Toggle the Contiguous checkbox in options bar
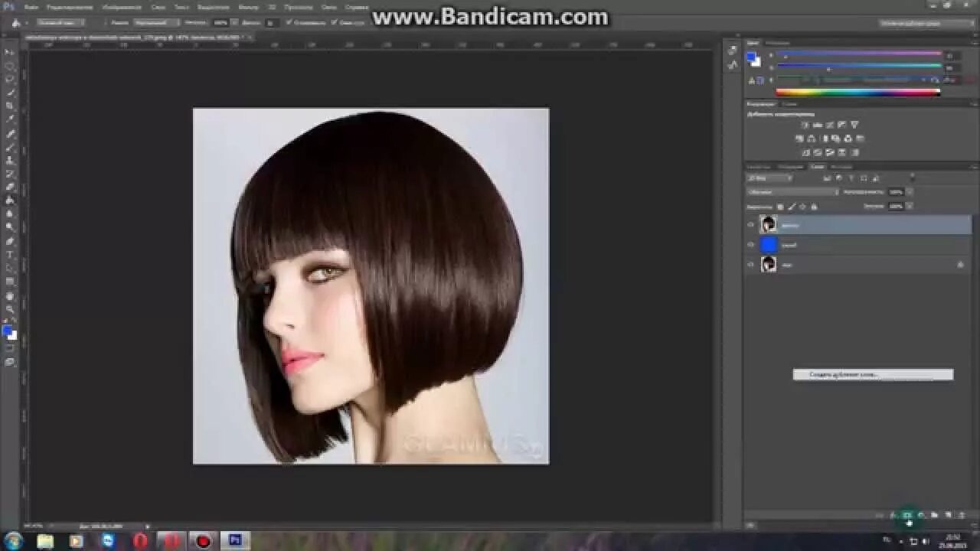This screenshot has width=980, height=551. pos(335,23)
